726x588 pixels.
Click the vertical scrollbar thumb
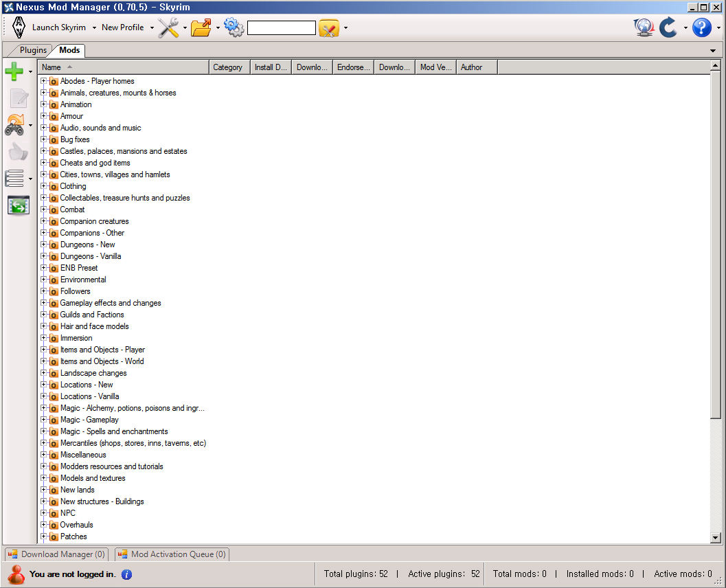[715, 244]
